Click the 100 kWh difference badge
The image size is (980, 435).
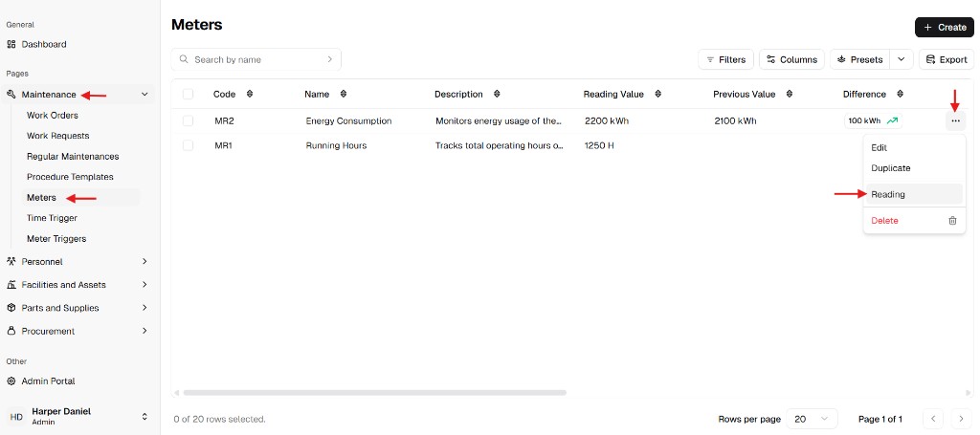click(873, 121)
